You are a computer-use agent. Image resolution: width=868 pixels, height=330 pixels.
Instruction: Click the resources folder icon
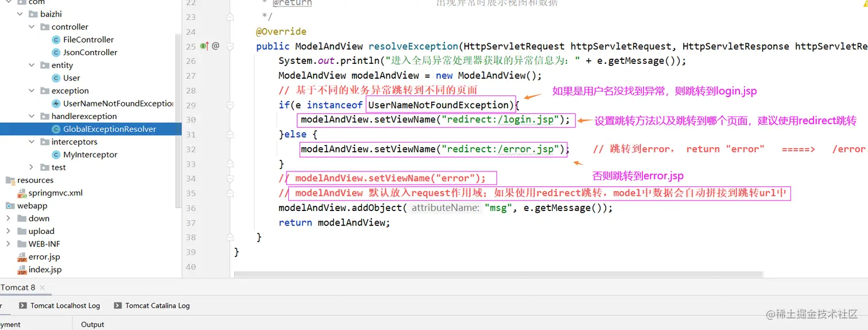[x=10, y=181]
